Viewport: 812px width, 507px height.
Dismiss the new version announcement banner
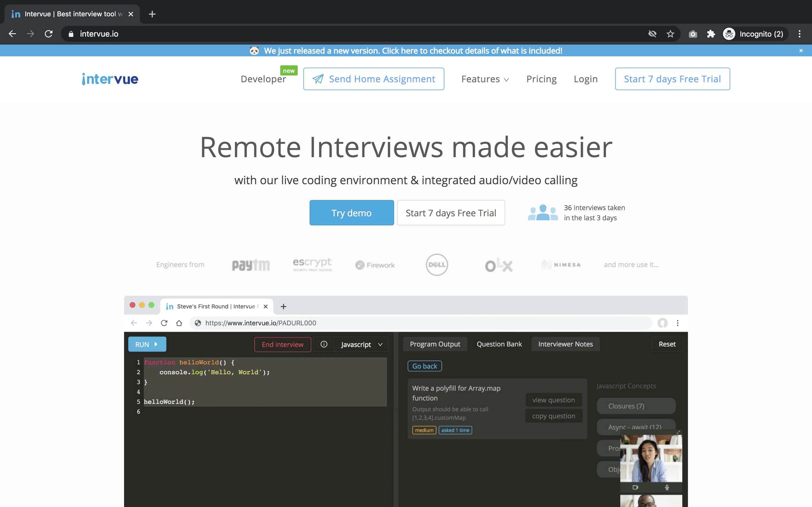801,51
